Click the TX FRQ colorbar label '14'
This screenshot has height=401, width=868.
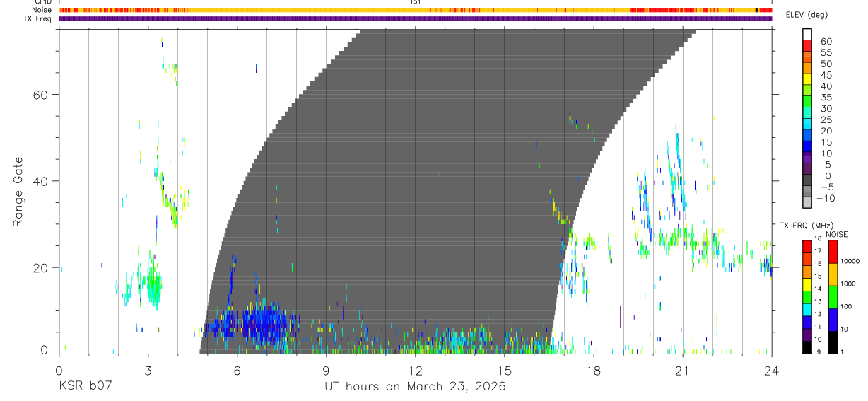click(x=819, y=289)
